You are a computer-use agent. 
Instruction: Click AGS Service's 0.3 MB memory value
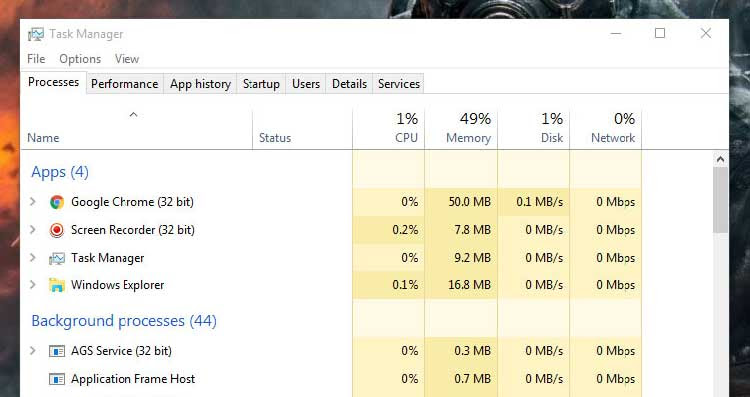click(x=473, y=351)
